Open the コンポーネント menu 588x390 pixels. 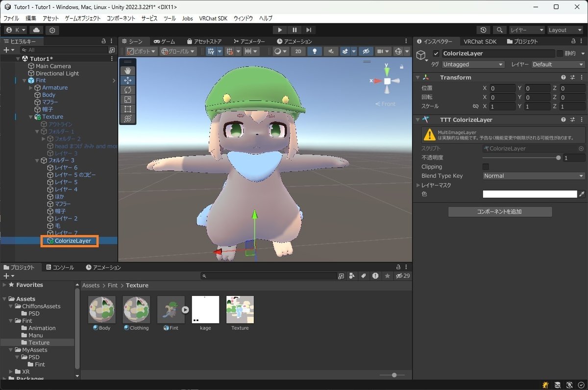(121, 18)
